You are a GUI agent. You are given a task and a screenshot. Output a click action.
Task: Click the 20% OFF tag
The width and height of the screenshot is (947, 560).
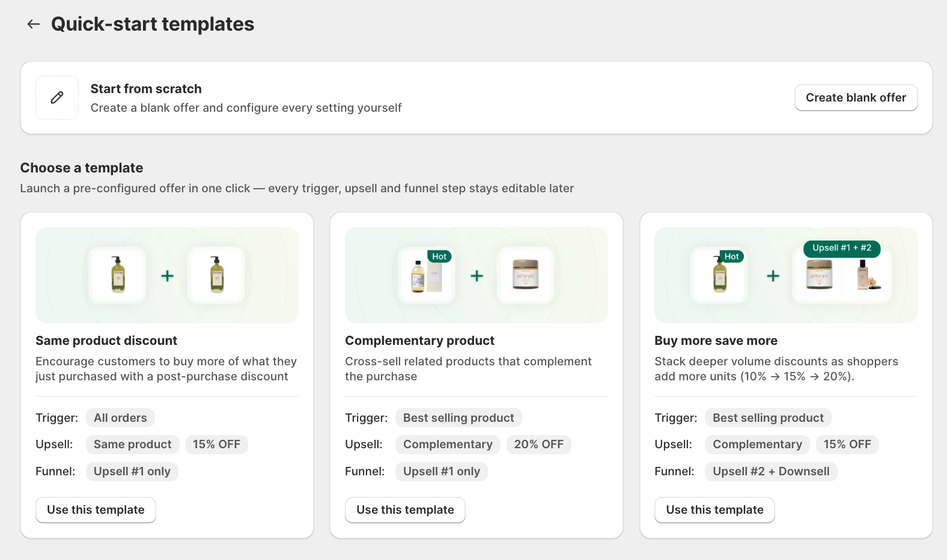point(539,445)
